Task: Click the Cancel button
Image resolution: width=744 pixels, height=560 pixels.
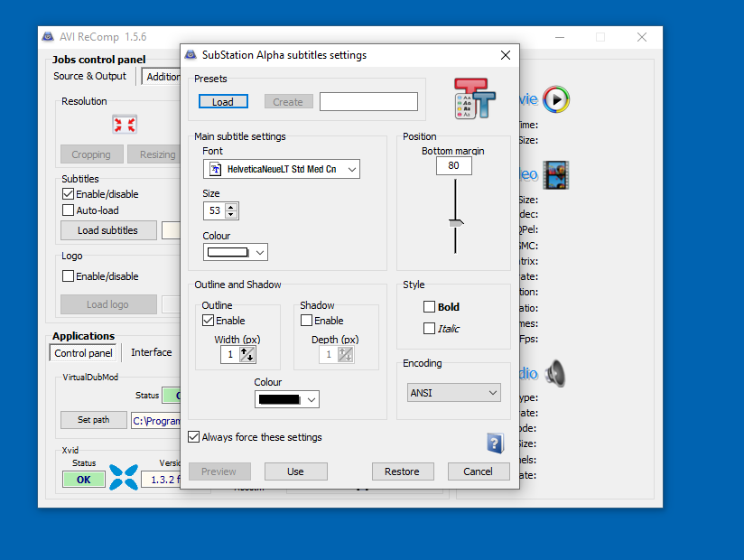Action: point(479,471)
